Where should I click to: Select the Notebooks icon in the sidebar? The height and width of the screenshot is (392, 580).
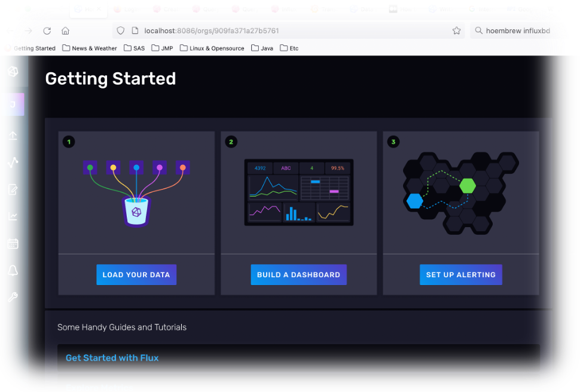click(x=13, y=189)
